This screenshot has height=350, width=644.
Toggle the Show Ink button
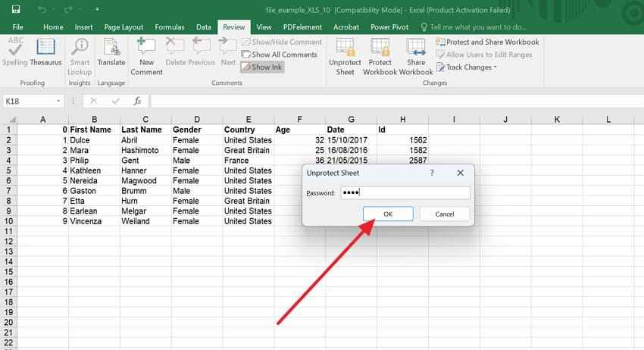click(262, 67)
